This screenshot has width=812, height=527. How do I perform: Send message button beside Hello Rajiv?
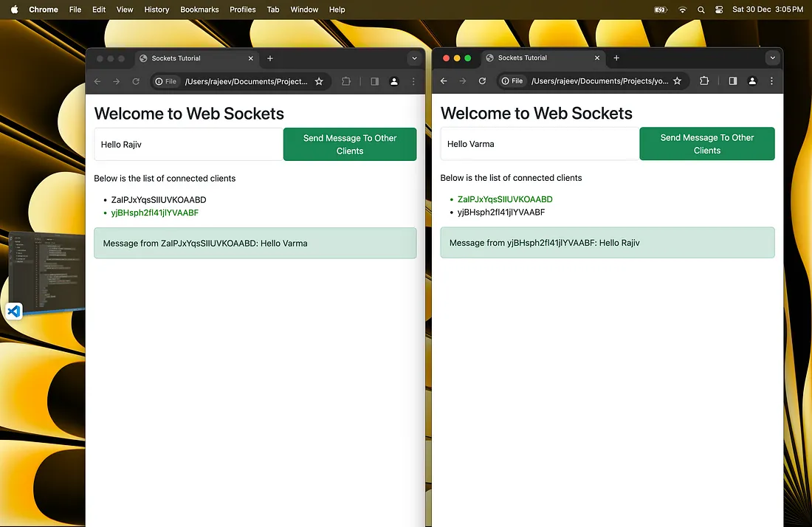[x=350, y=144]
